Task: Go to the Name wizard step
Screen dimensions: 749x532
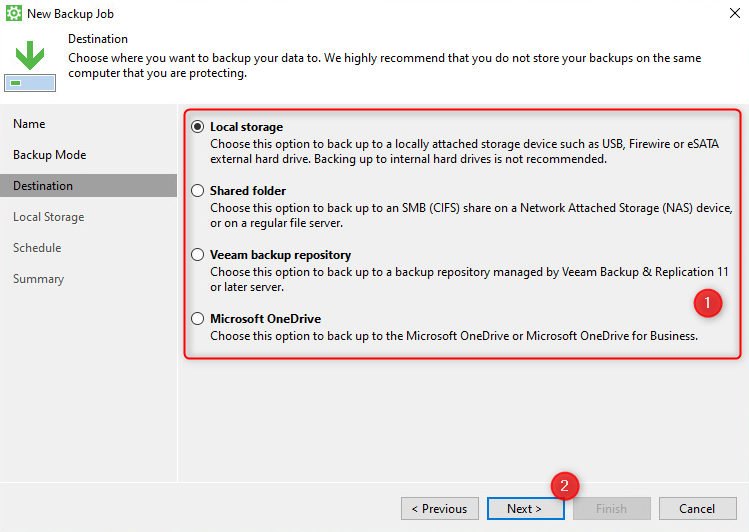Action: (29, 124)
